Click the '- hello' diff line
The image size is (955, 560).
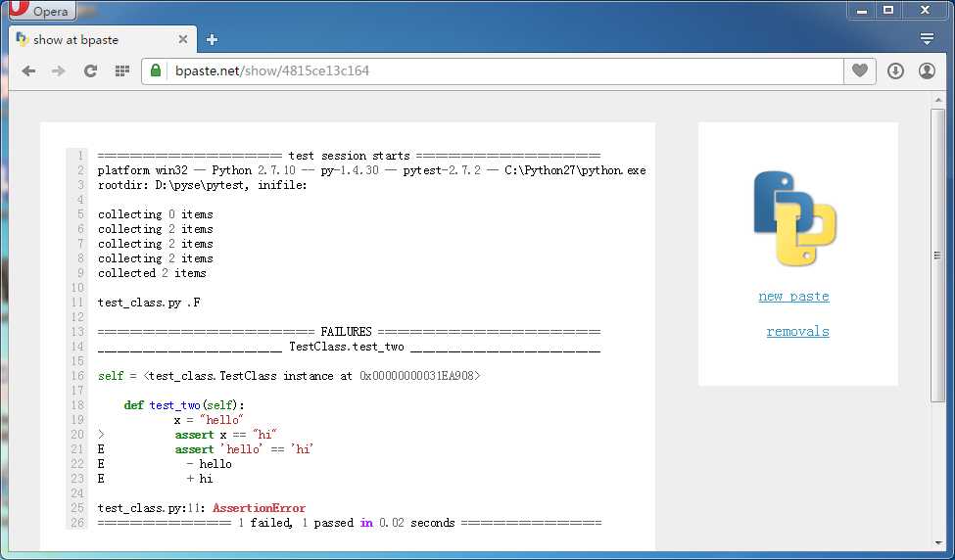pos(209,464)
